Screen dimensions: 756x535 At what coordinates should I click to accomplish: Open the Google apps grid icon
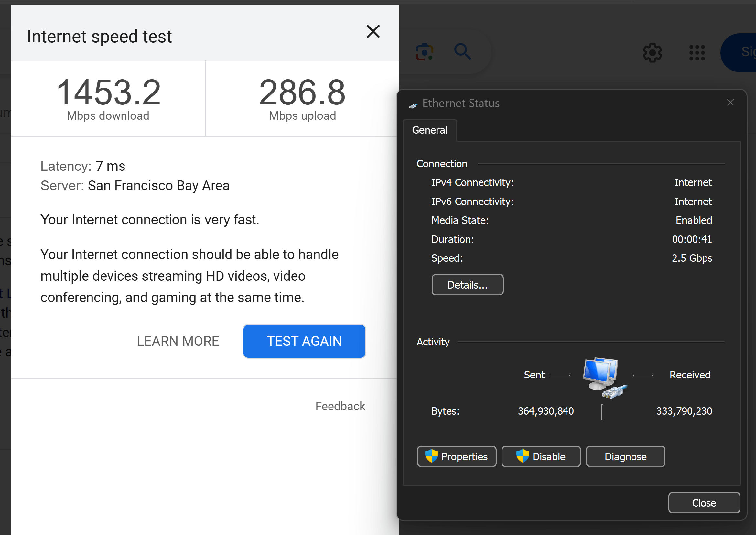(697, 53)
